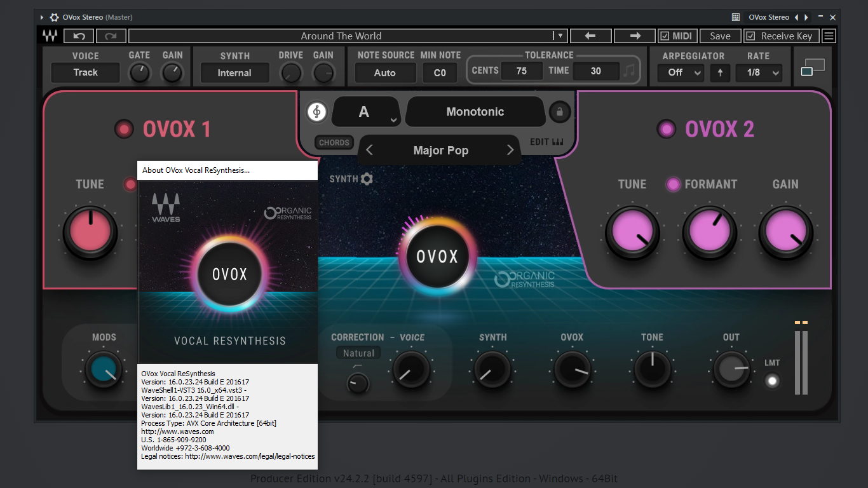Toggle the OVox 2 power button
Image resolution: width=868 pixels, height=488 pixels.
click(667, 130)
